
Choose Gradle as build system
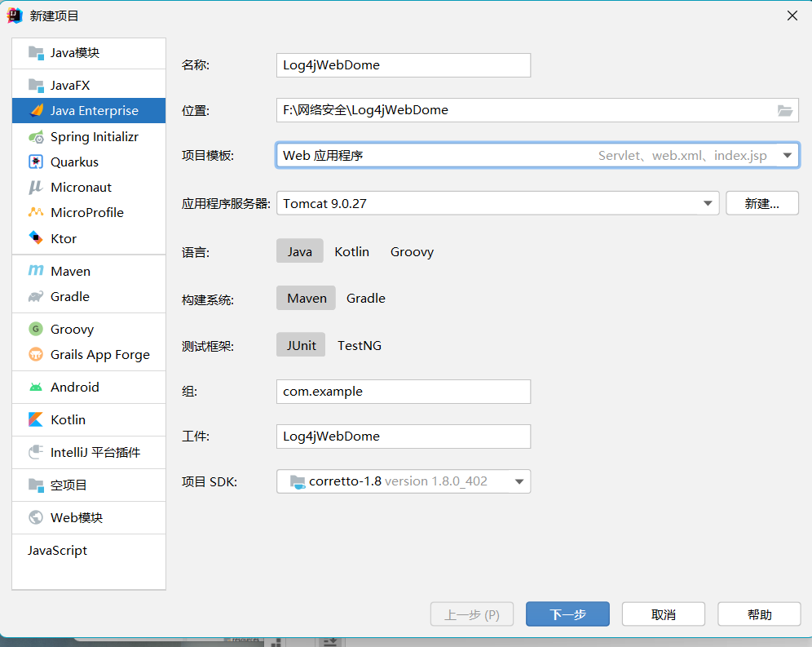(x=365, y=298)
